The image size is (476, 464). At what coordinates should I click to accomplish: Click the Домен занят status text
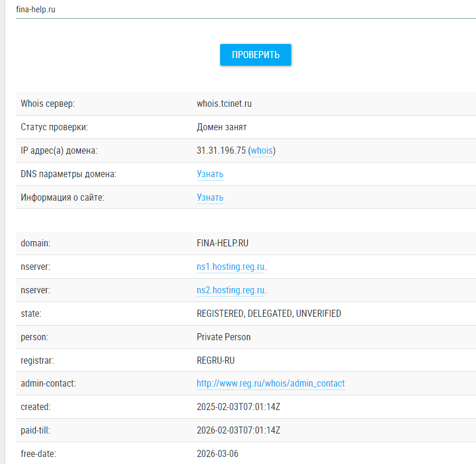coord(221,127)
